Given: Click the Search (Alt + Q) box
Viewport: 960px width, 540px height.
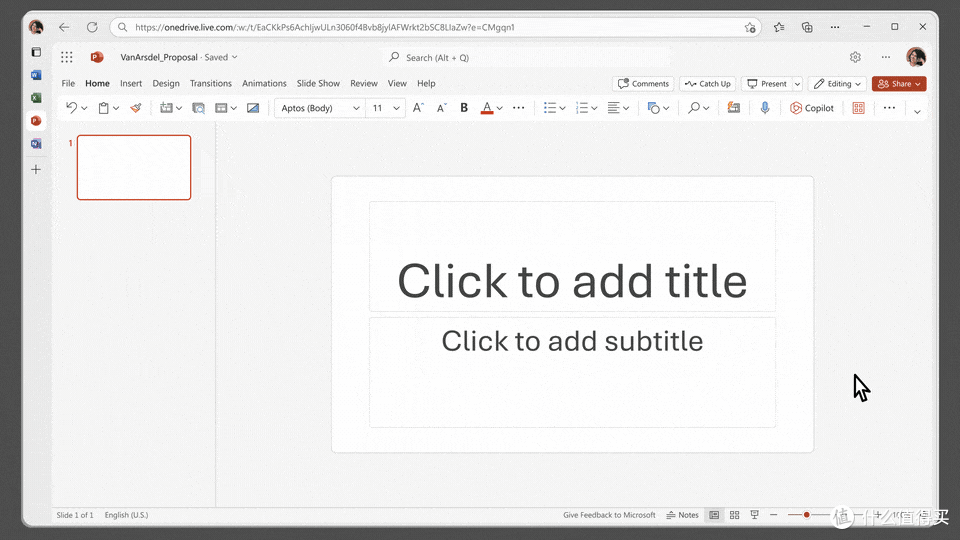Looking at the screenshot, I should pos(527,57).
